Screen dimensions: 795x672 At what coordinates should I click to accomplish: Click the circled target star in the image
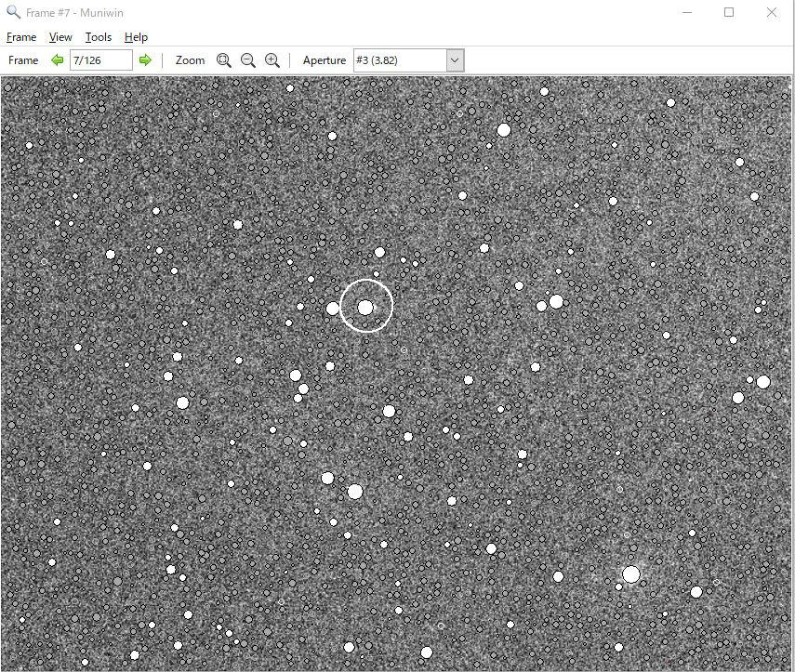point(365,307)
